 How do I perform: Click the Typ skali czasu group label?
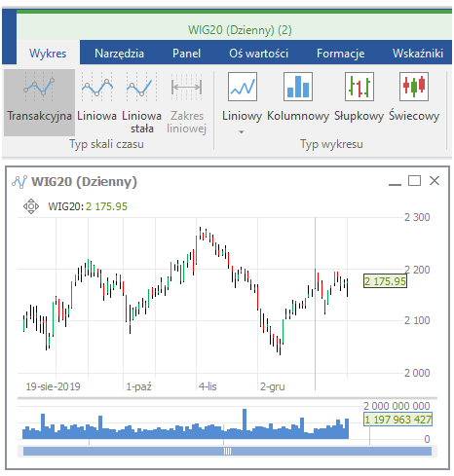point(106,144)
